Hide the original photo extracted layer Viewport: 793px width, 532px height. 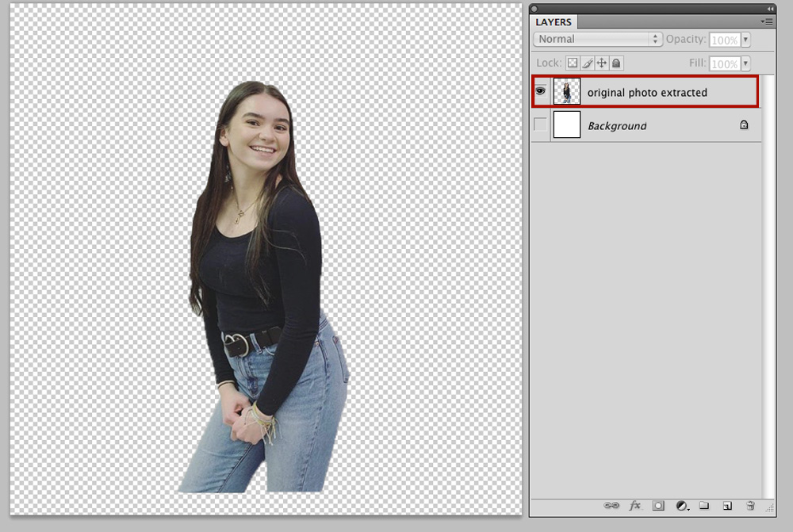pos(540,91)
